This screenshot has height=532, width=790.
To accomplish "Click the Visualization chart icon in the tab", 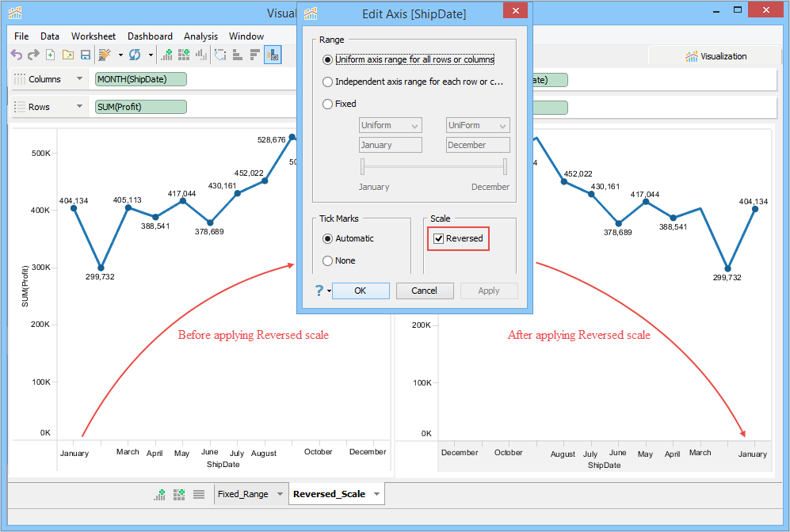I will click(691, 56).
